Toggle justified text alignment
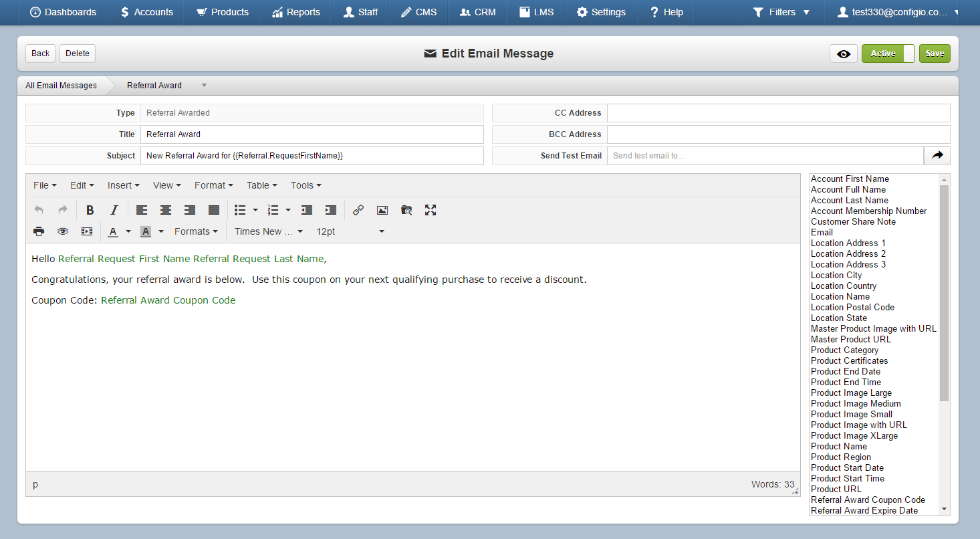This screenshot has width=980, height=539. point(214,210)
